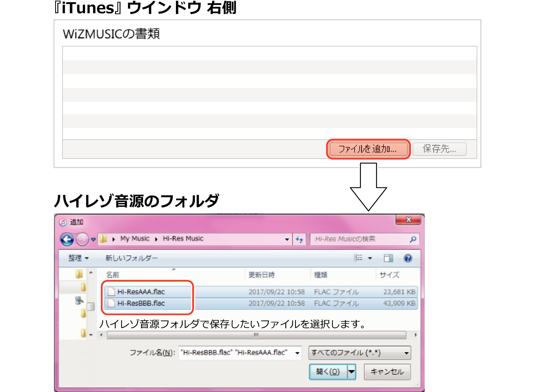535x392 pixels.
Task: Open the dropdown arrow beside 開く button
Action: point(351,371)
